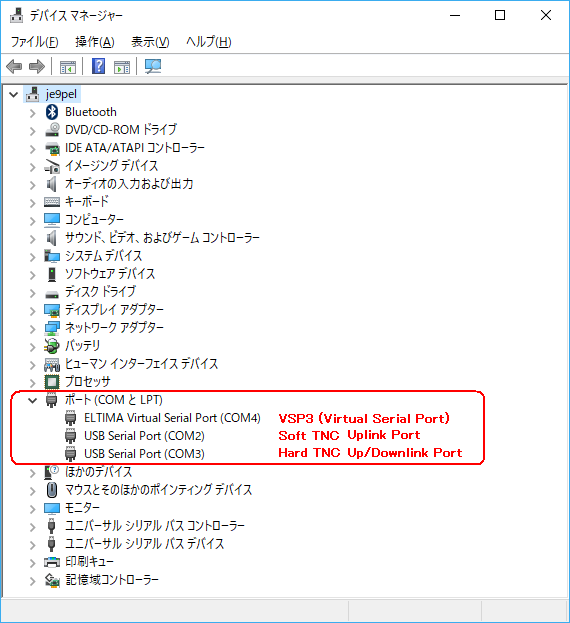Select USB Serial Port (COM2) device
Viewport: 570px width, 623px height.
(x=144, y=436)
